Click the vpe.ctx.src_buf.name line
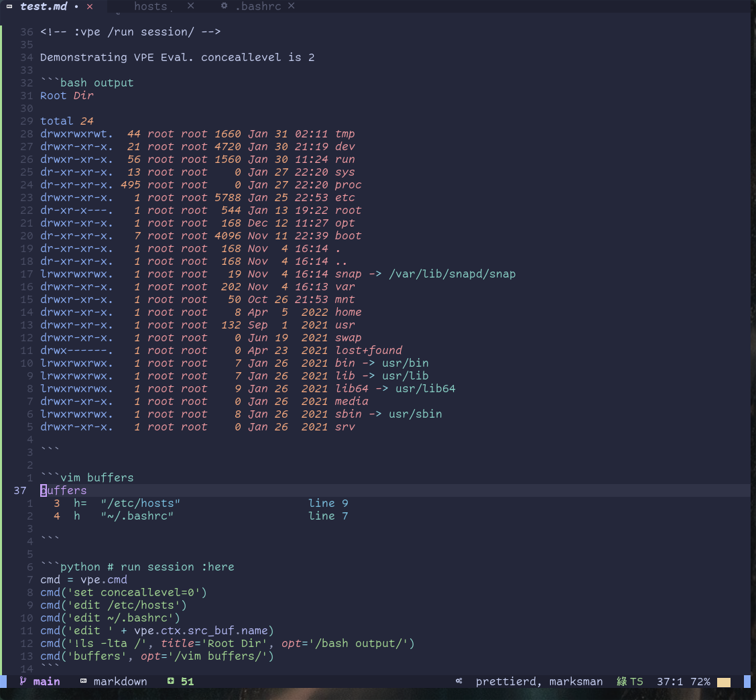This screenshot has height=700, width=756. (157, 631)
